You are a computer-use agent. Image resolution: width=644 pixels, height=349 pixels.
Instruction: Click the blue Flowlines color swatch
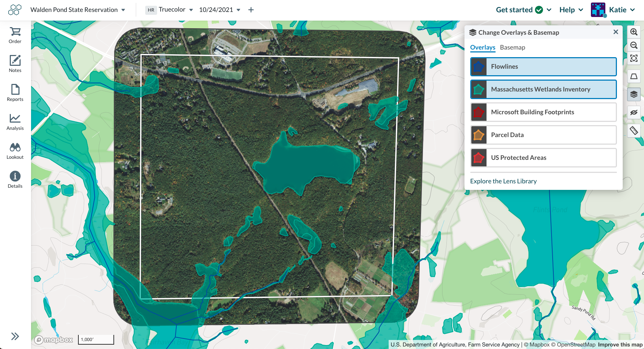(479, 67)
